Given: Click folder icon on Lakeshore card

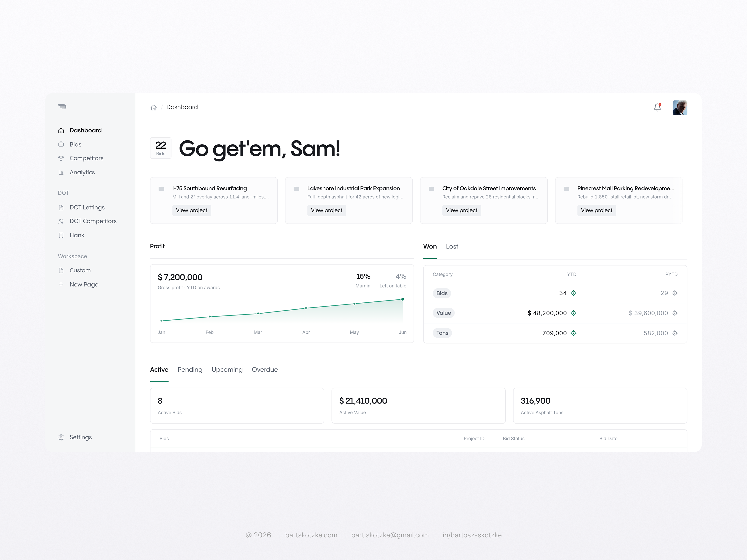Looking at the screenshot, I should (x=296, y=189).
